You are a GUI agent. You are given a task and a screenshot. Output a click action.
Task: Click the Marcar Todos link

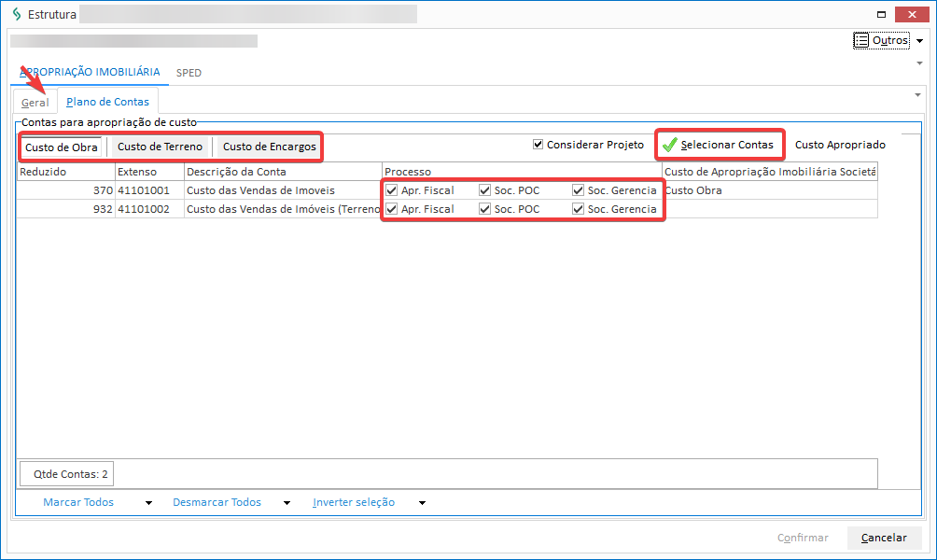78,502
